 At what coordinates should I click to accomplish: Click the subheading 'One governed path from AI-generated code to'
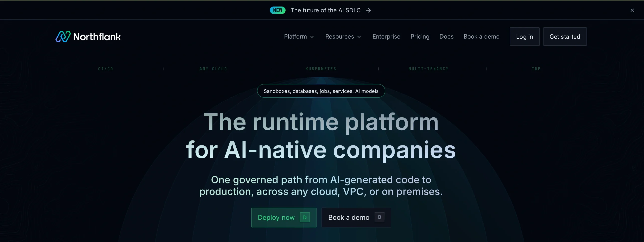point(321,180)
